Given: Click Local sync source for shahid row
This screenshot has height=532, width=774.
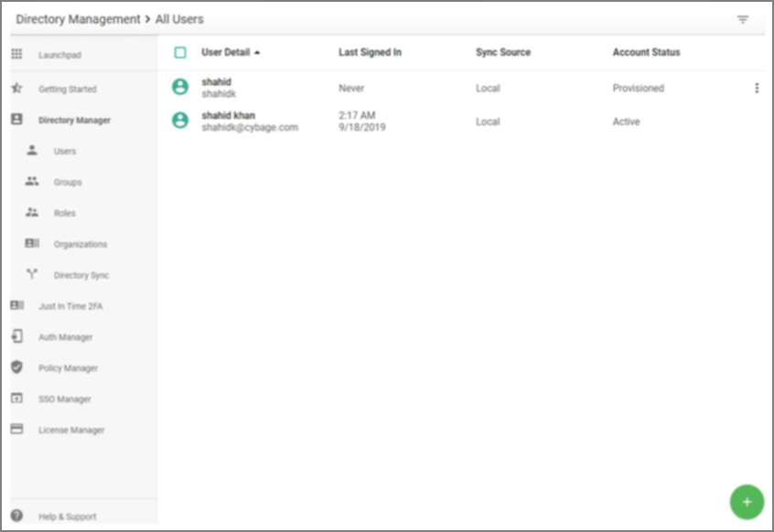Looking at the screenshot, I should tap(488, 89).
